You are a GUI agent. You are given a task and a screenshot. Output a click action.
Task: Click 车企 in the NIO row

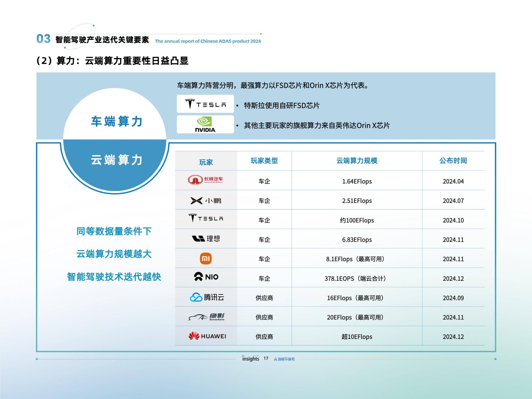click(x=264, y=278)
